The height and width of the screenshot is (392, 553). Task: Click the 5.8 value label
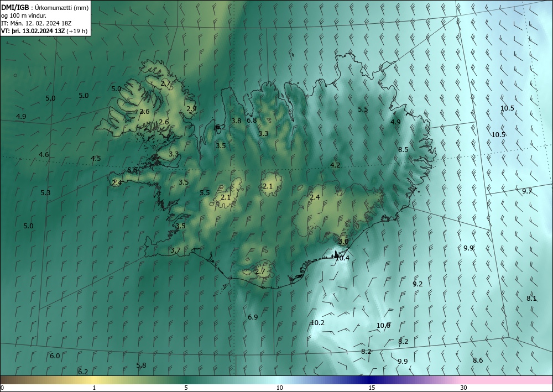point(141,365)
